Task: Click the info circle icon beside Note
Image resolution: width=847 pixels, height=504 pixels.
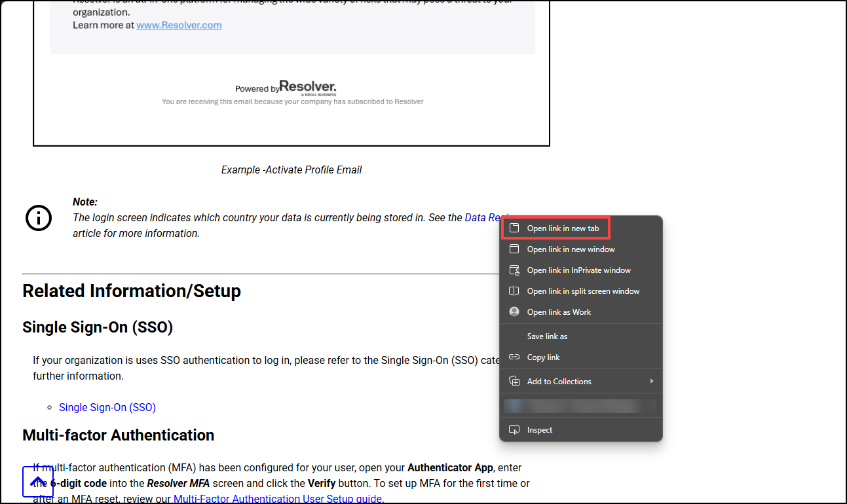Action: click(x=39, y=217)
